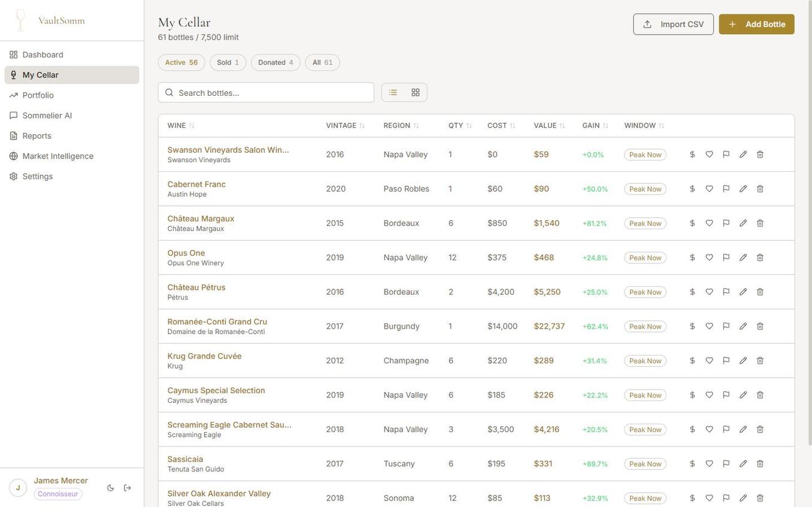The height and width of the screenshot is (507, 812).
Task: Click the heart icon for Caymus Special Selection
Action: [710, 396]
